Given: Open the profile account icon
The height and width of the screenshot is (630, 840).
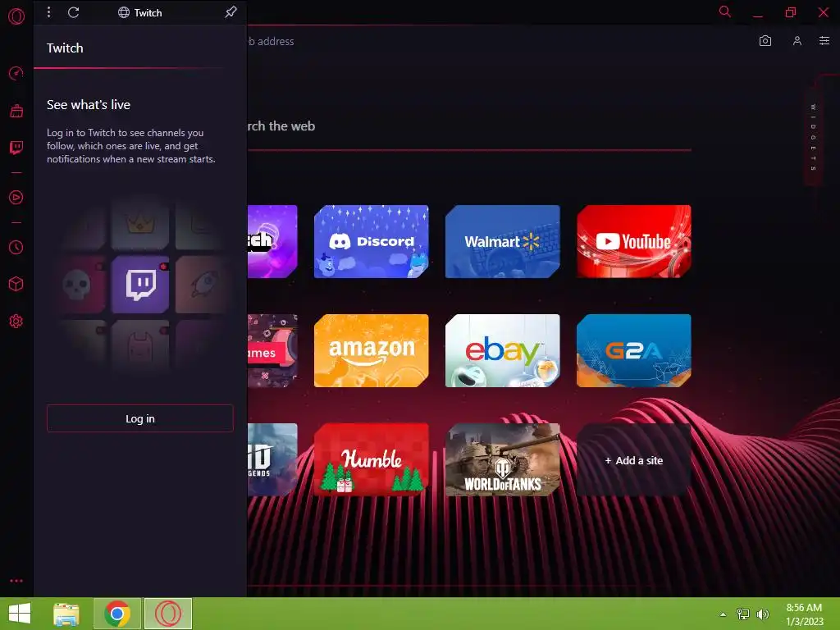Looking at the screenshot, I should (797, 41).
